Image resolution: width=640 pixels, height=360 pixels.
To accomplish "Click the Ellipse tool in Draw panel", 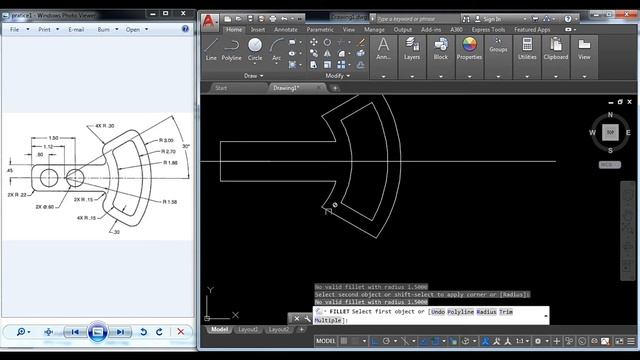I will [292, 53].
